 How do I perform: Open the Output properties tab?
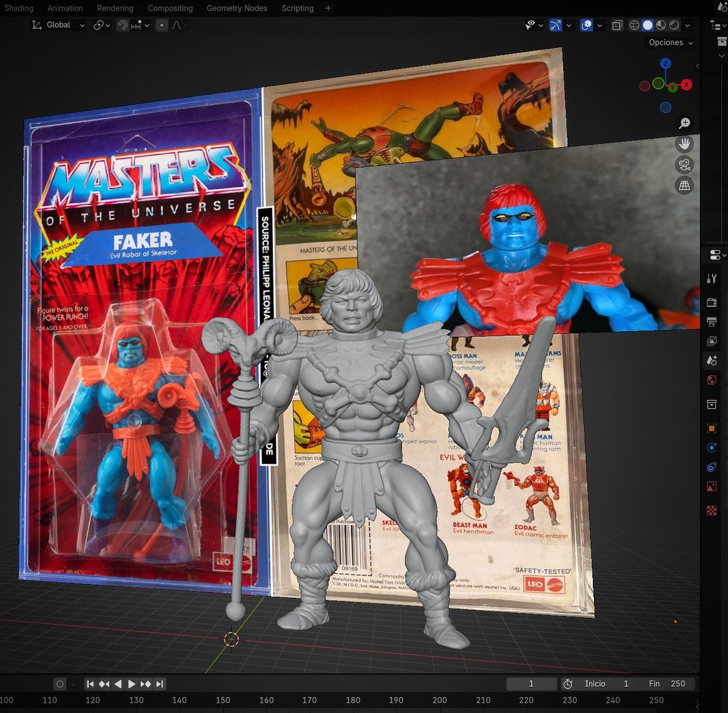click(712, 321)
